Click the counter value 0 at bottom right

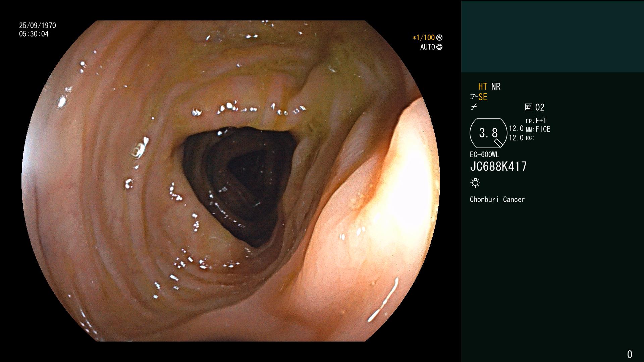tap(630, 354)
